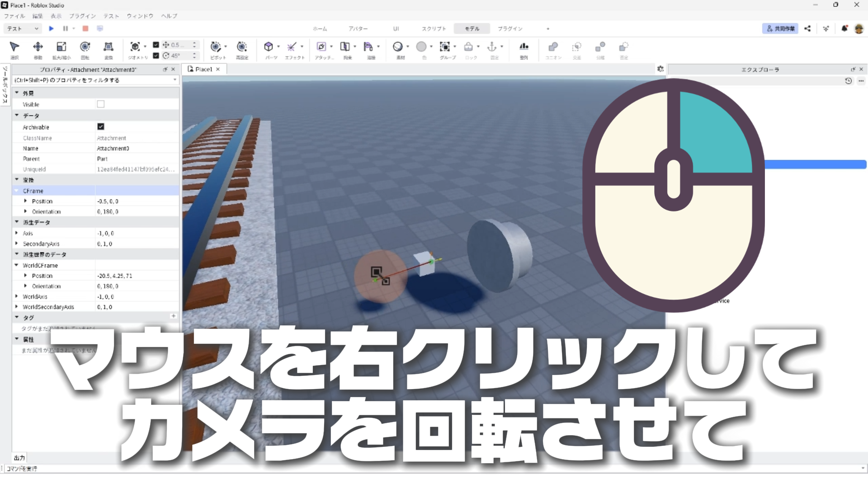Open the テスト mode dropdown

tap(23, 28)
